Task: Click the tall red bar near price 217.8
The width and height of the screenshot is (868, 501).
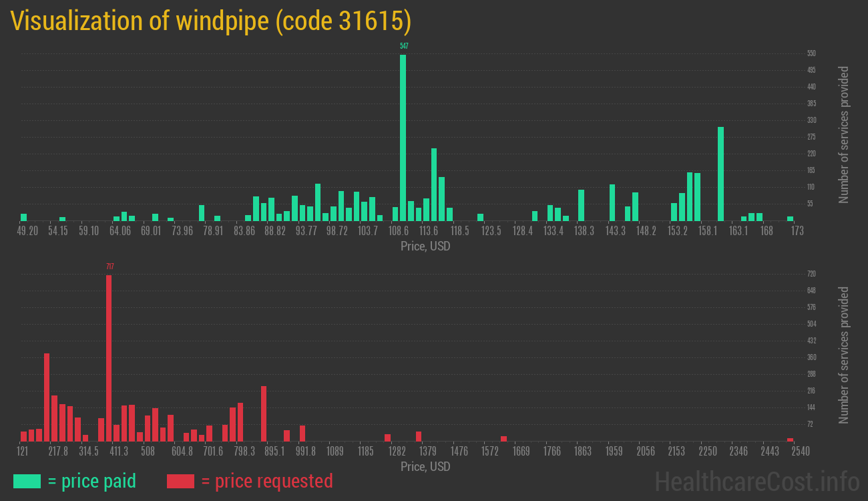Action: [x=46, y=394]
